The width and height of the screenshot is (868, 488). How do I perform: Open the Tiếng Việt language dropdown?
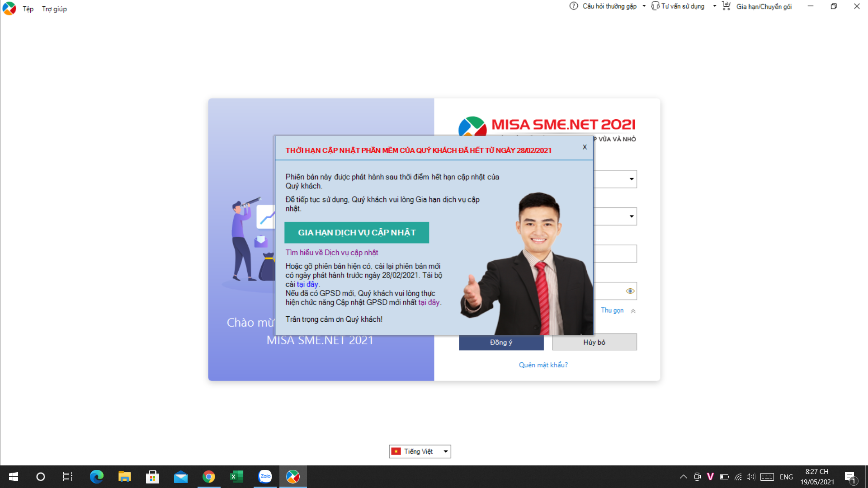[x=420, y=451]
